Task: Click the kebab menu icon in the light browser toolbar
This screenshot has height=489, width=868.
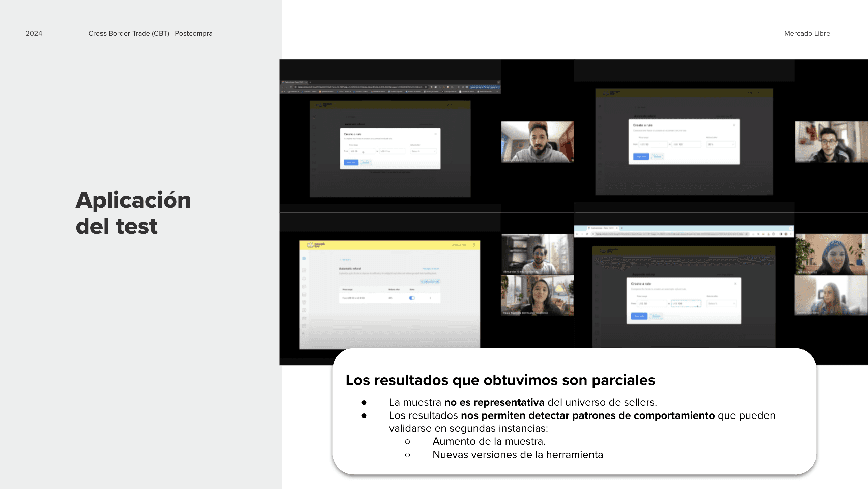Action: coord(790,234)
